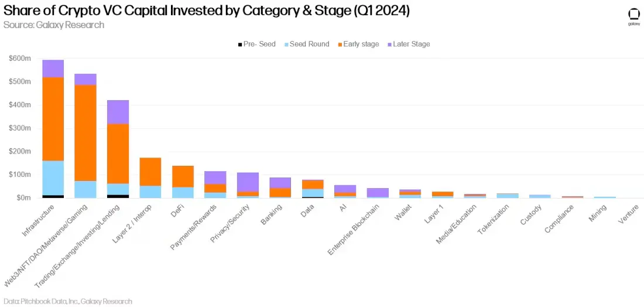Screen dimensions: 644x307
Task: Select the Venture category axis label
Action: [628, 212]
